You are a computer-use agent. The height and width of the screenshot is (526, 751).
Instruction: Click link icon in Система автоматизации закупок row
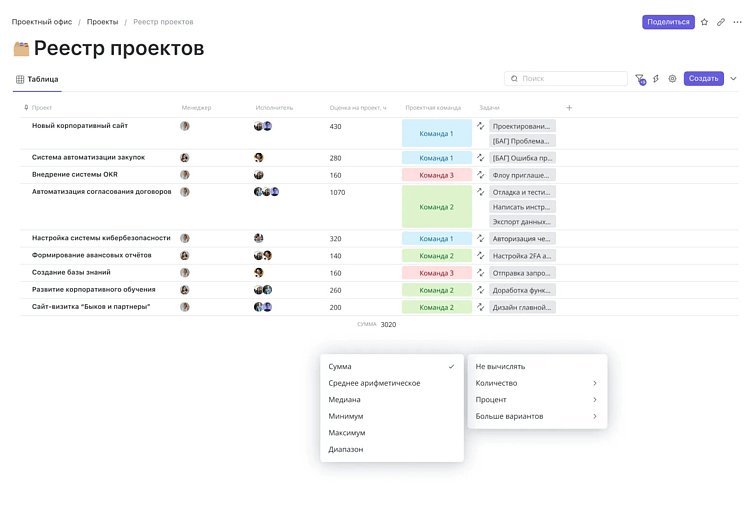480,158
